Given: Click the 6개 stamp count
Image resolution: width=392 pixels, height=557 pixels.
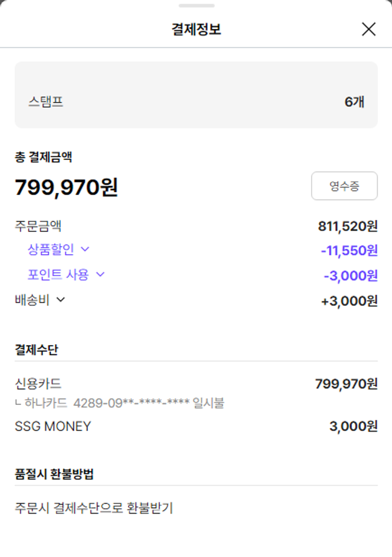Looking at the screenshot, I should [354, 102].
